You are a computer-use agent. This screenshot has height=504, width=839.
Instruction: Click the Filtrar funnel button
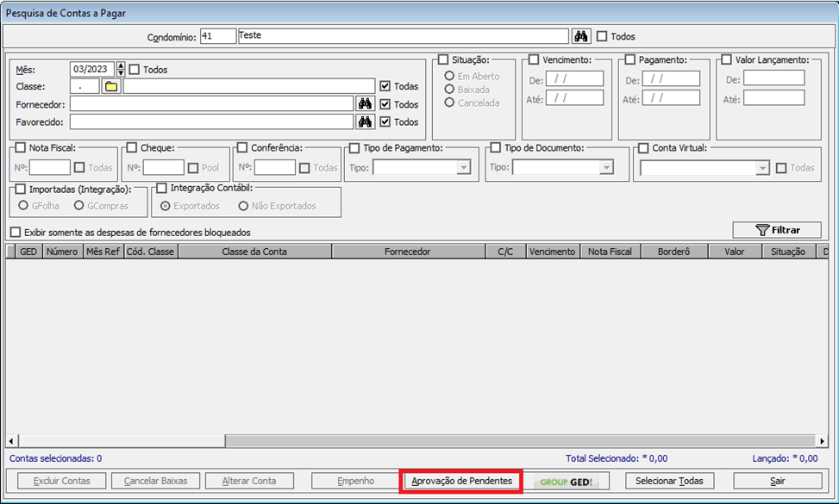coord(776,230)
